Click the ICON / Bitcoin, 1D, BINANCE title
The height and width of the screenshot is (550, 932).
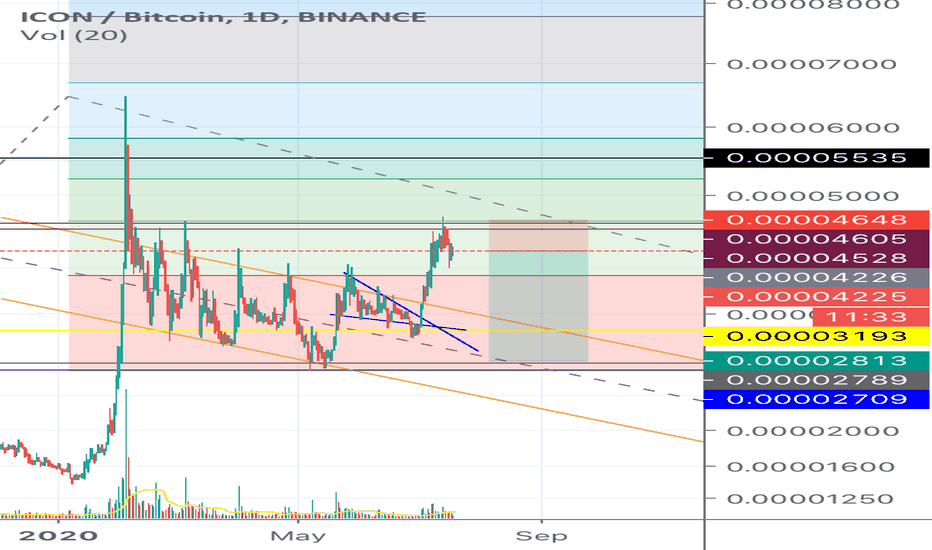point(223,16)
